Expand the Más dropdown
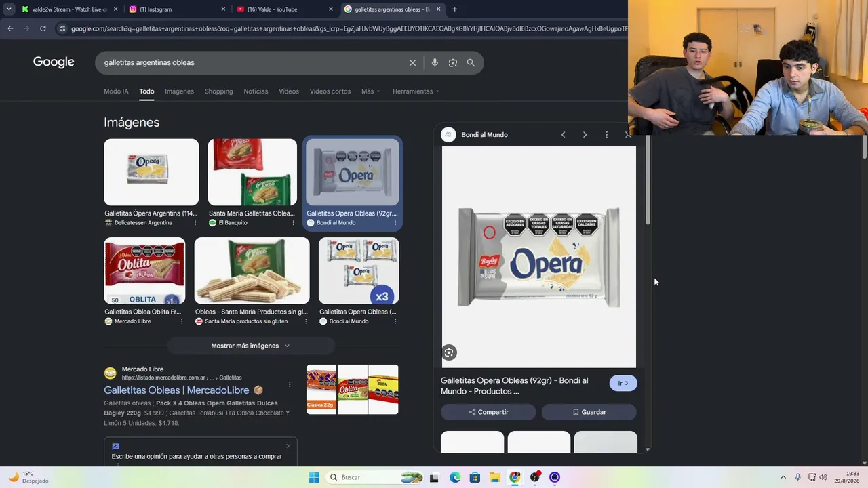 (371, 91)
